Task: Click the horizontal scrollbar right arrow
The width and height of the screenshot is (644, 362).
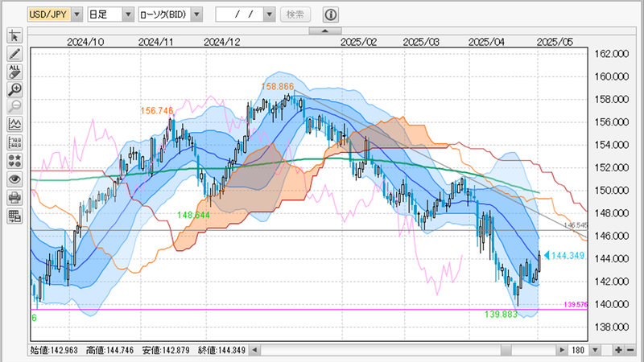Action: (x=563, y=351)
